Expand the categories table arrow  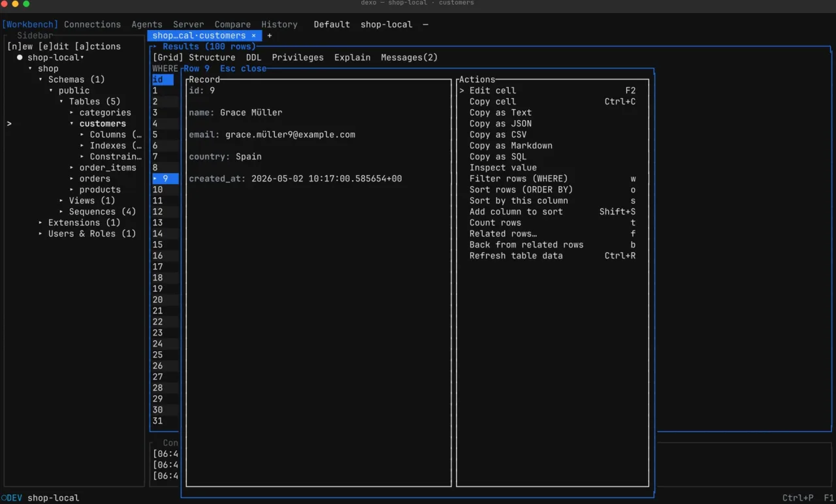(x=72, y=112)
